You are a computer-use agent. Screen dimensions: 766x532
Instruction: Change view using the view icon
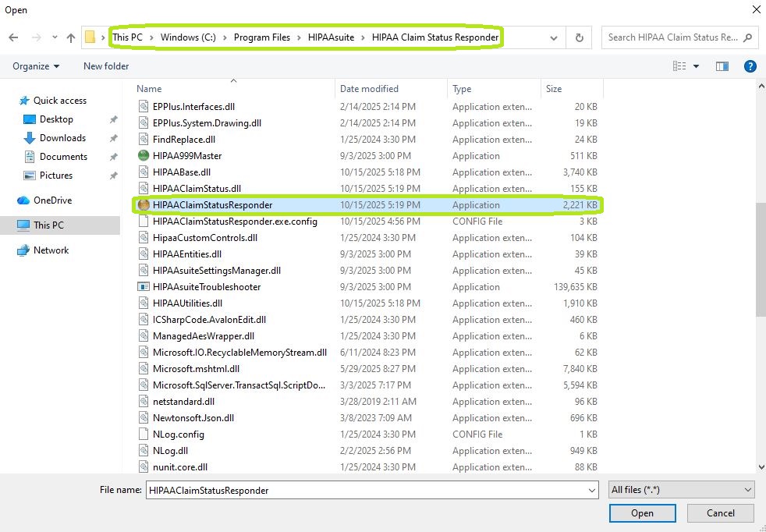tap(679, 66)
